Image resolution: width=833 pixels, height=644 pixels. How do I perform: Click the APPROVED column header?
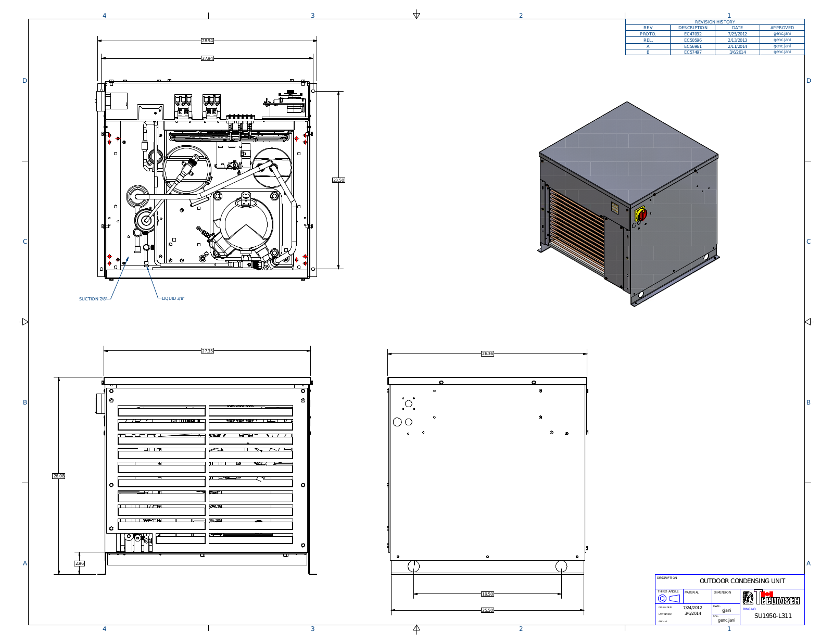(782, 28)
